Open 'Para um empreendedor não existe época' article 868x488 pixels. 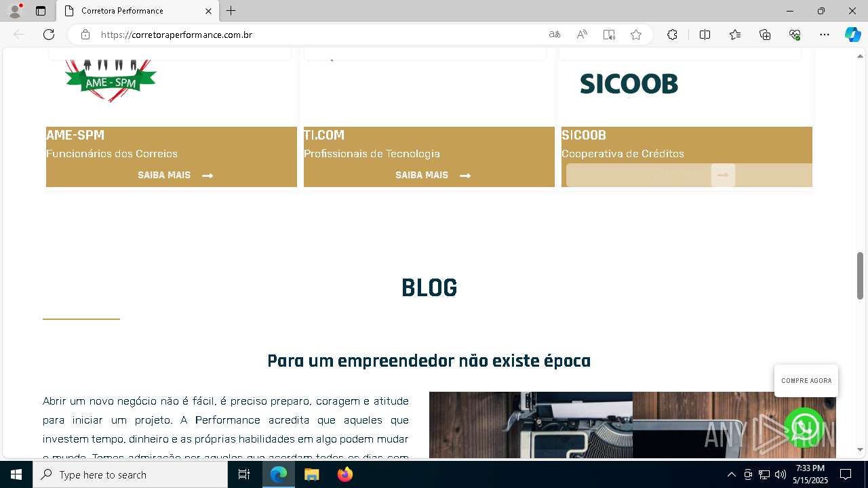429,361
